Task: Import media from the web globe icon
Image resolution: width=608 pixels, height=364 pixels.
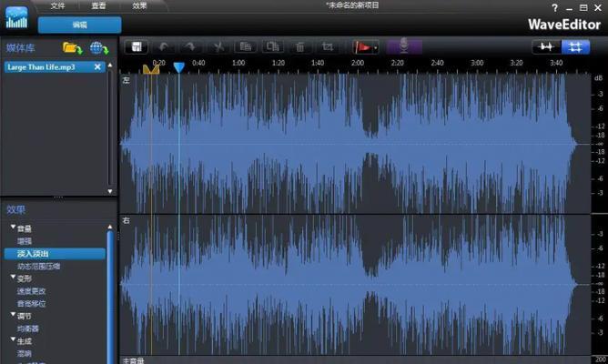Action: click(x=99, y=48)
